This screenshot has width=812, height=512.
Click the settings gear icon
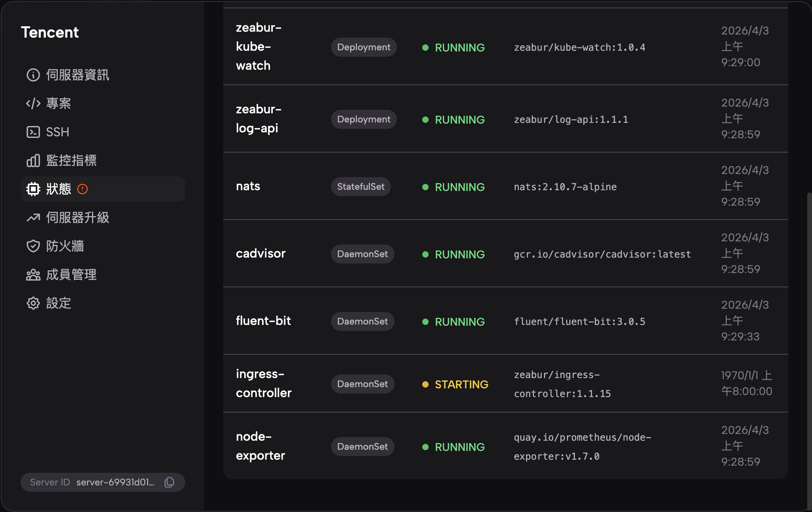33,303
